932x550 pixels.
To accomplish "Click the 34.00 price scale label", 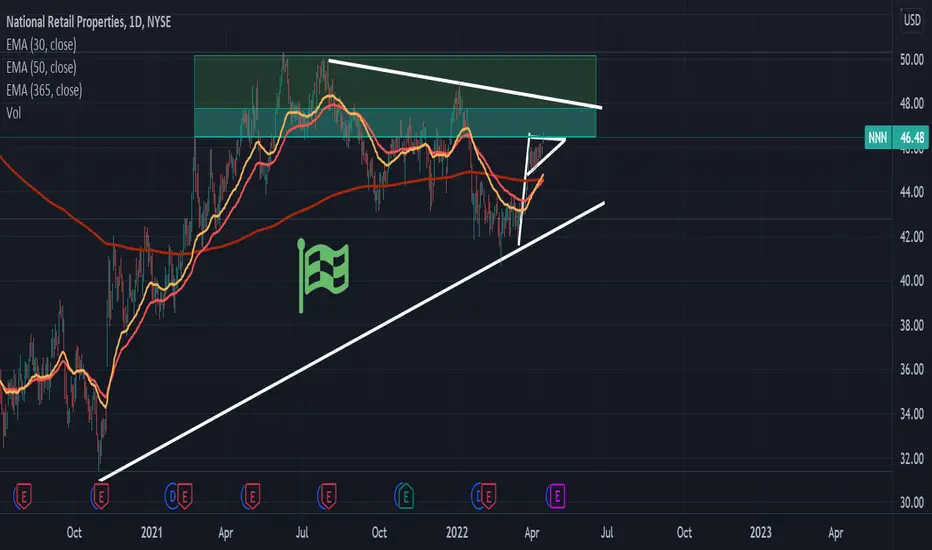I will click(911, 414).
